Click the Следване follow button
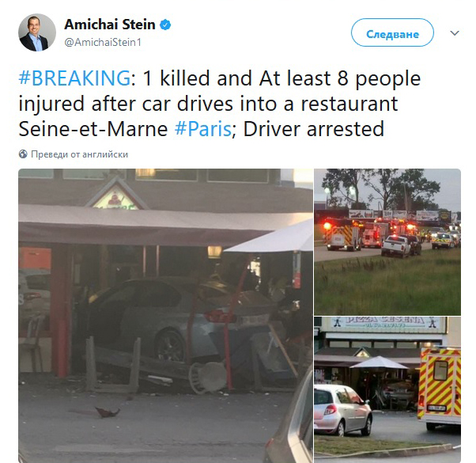This screenshot has height=463, width=476. (392, 32)
